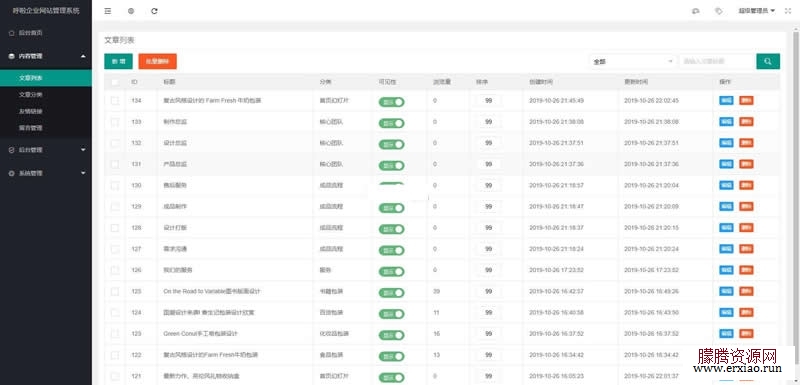
Task: Check the select-all checkbox in table header
Action: (115, 82)
